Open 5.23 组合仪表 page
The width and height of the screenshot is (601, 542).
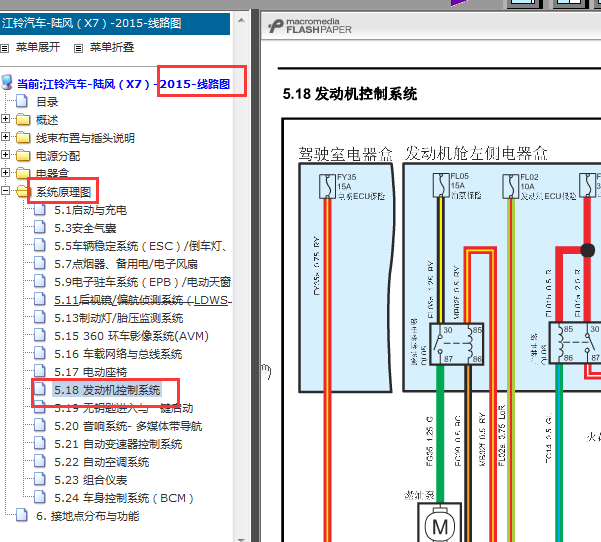coord(90,480)
